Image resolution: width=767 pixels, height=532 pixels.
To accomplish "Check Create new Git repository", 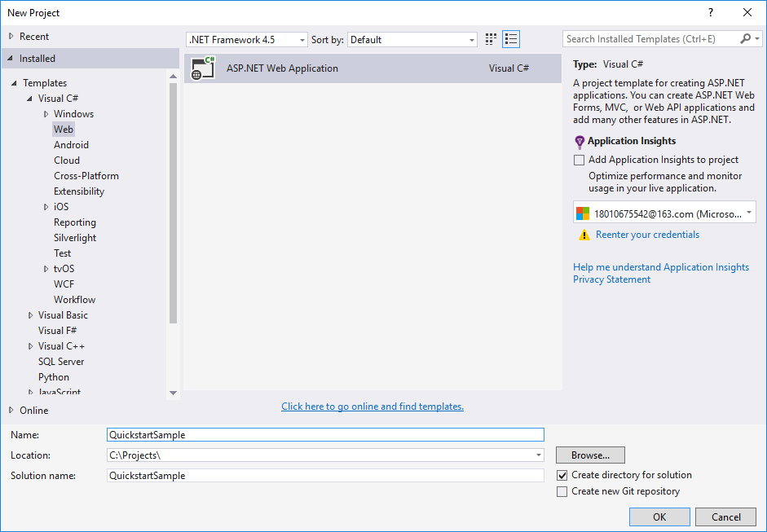I will (x=562, y=491).
